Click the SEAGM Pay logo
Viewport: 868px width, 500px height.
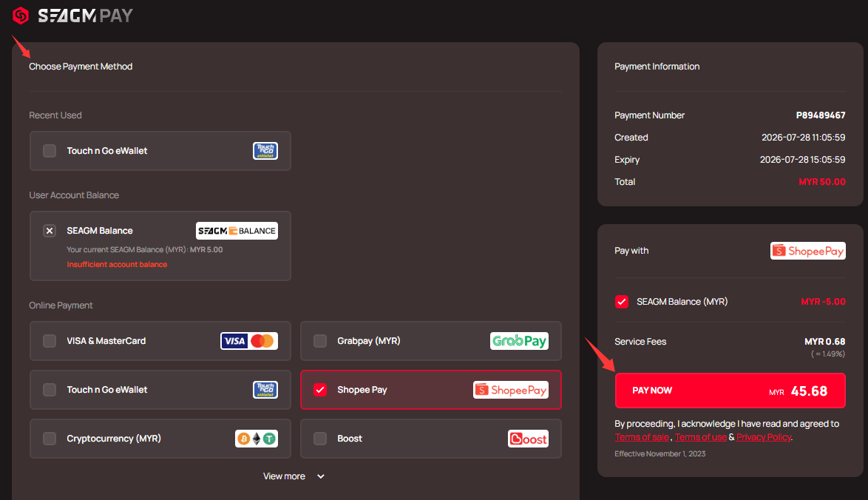72,16
